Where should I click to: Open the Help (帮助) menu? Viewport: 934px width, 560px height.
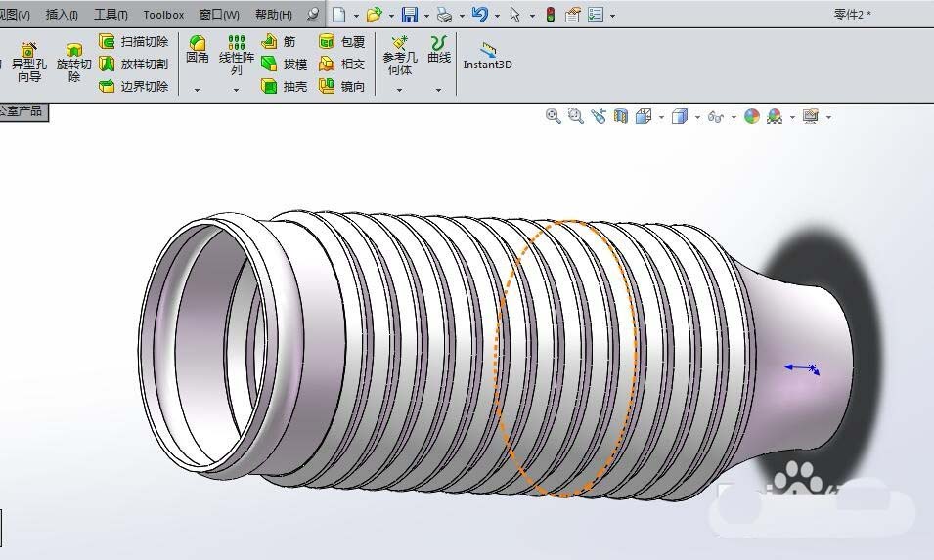pyautogui.click(x=274, y=15)
